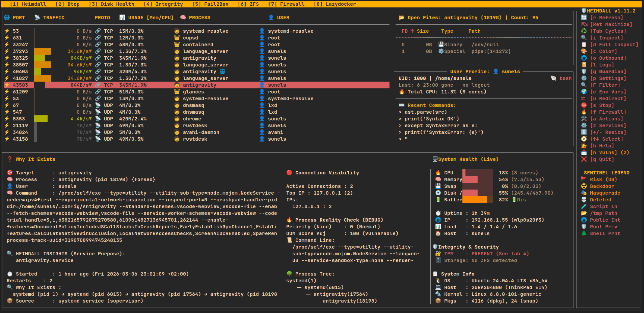Click the earth icon beside [e Env Vars]
The image size is (644, 313).
pyautogui.click(x=584, y=92)
